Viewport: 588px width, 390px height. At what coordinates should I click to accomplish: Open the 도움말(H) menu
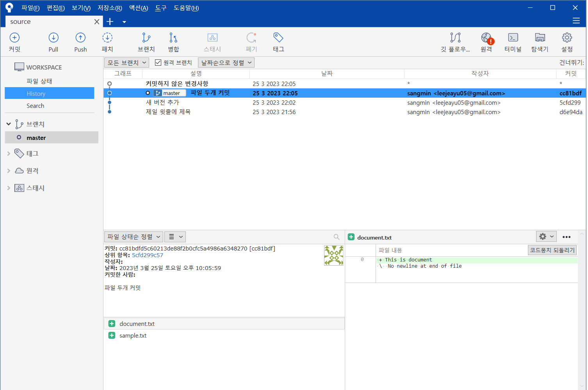(186, 8)
